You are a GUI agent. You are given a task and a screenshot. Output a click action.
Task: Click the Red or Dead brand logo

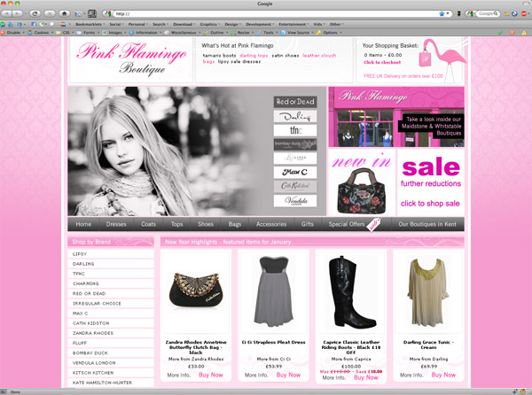coord(294,102)
